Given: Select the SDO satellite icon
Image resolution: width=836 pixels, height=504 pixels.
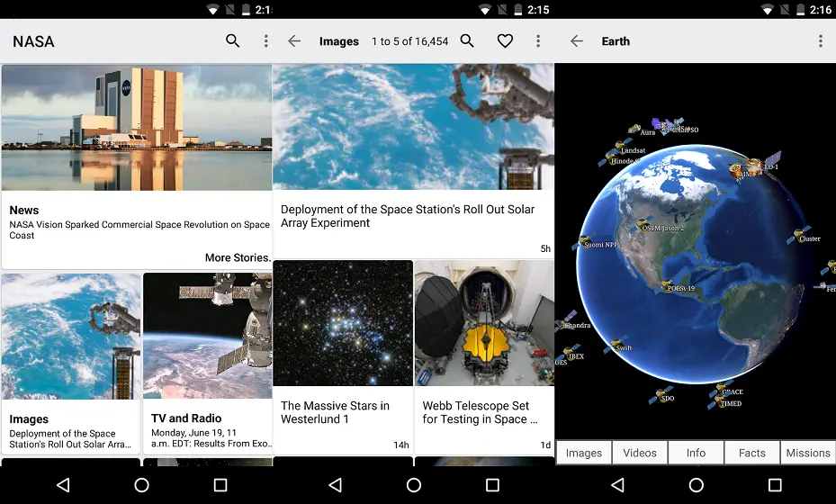Looking at the screenshot, I should coord(661,395).
